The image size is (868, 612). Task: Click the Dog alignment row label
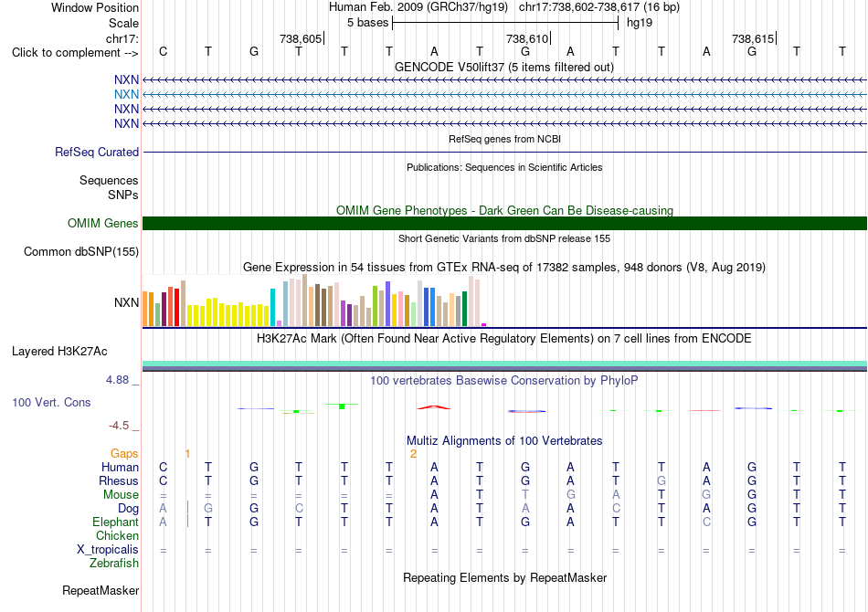[x=128, y=509]
